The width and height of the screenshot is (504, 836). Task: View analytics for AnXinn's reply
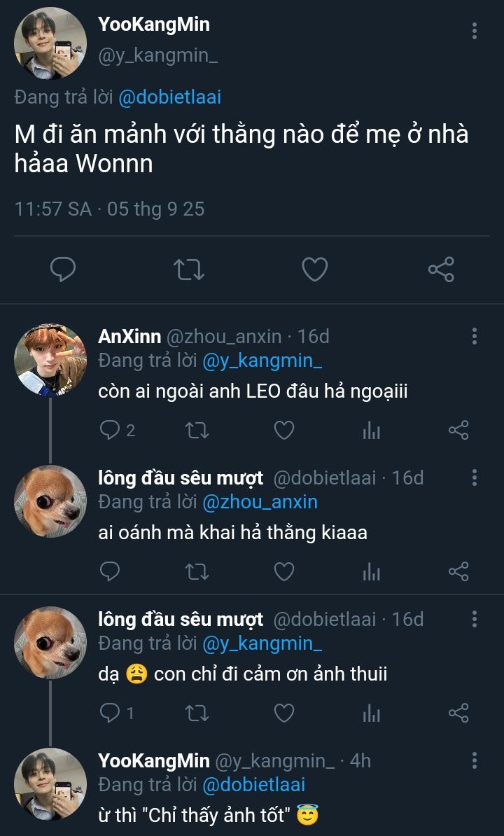click(x=371, y=431)
